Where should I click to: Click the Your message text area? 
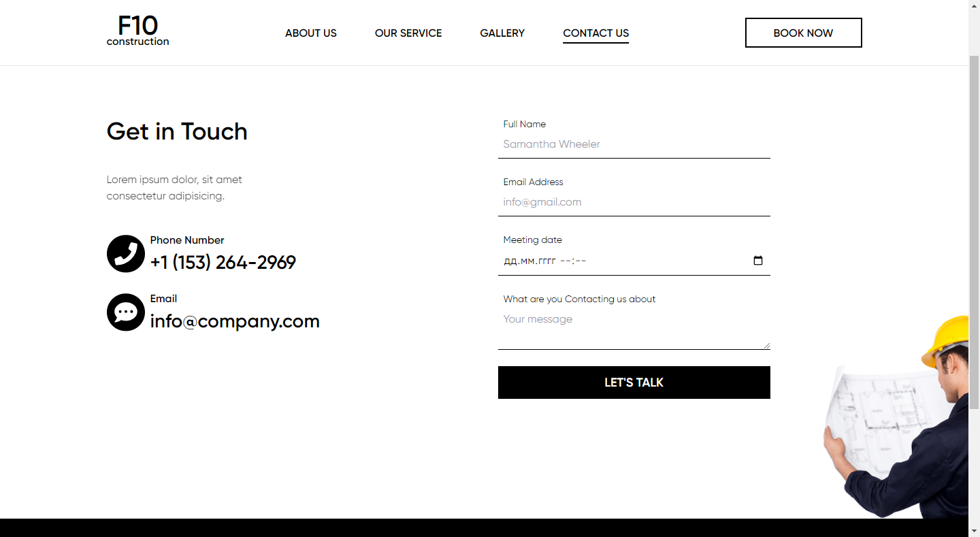634,328
